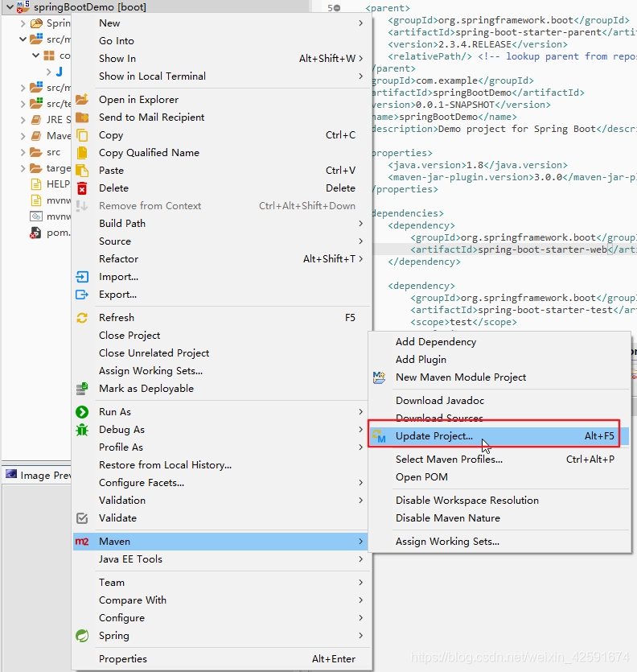Image resolution: width=637 pixels, height=672 pixels.
Task: Click the Copy icon in context menu
Action: point(82,135)
